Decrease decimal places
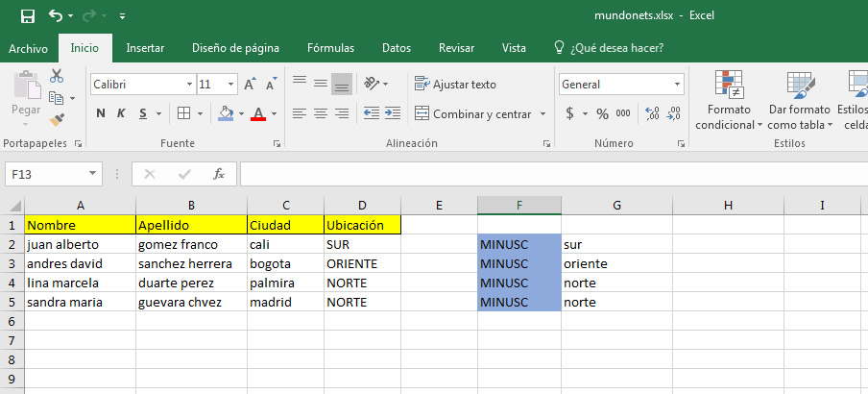 [x=673, y=114]
